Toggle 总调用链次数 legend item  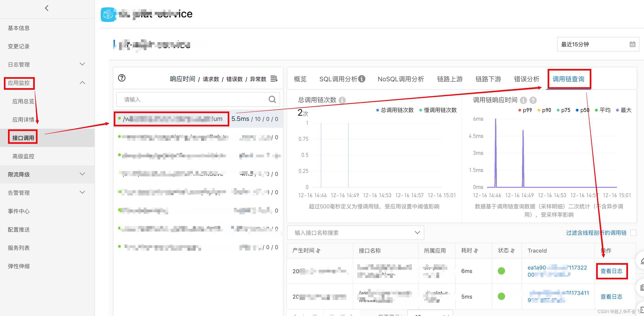pos(395,110)
